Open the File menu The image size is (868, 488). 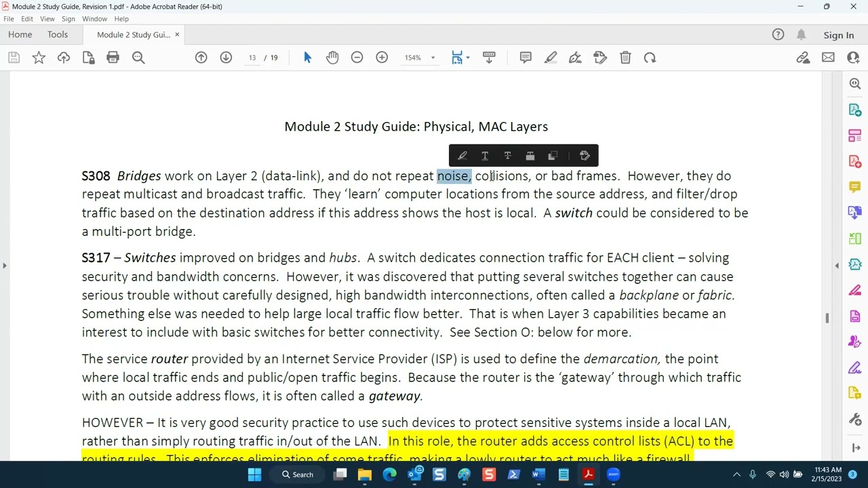point(9,19)
